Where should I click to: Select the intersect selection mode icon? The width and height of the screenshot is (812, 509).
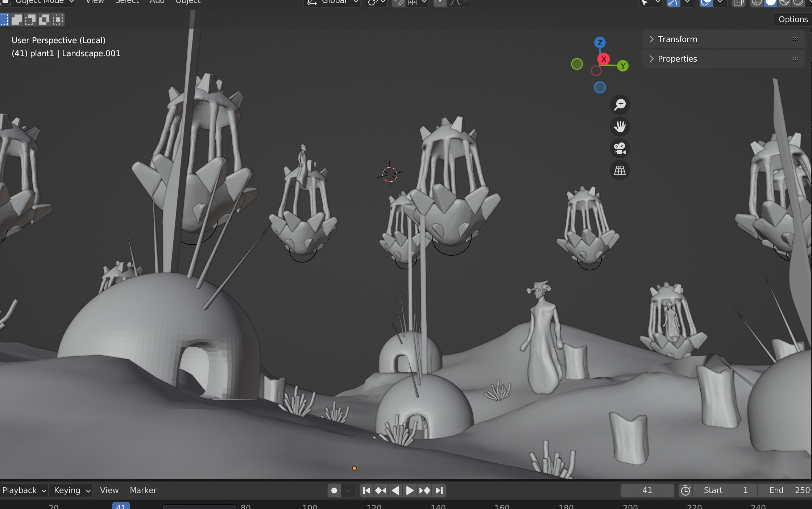click(58, 19)
